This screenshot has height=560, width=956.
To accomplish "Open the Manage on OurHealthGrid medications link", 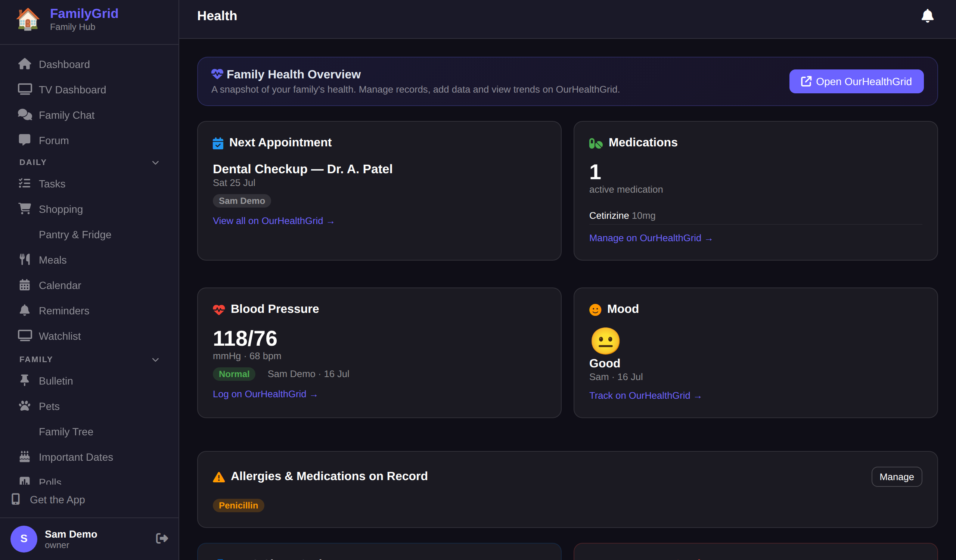I will click(x=651, y=238).
